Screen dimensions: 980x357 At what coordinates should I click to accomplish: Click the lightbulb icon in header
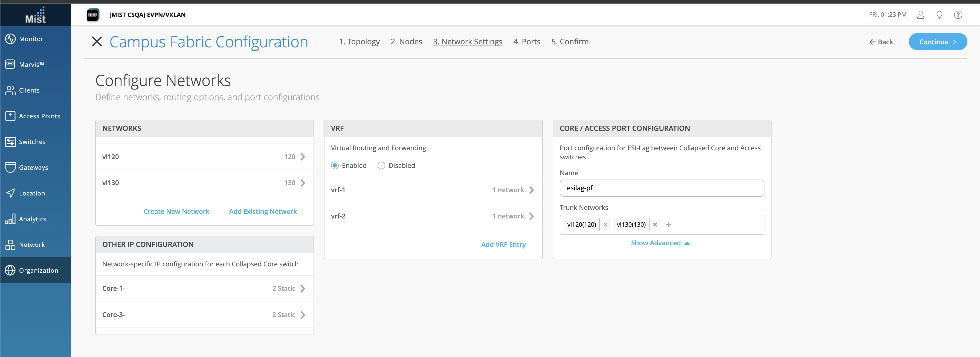pos(939,15)
